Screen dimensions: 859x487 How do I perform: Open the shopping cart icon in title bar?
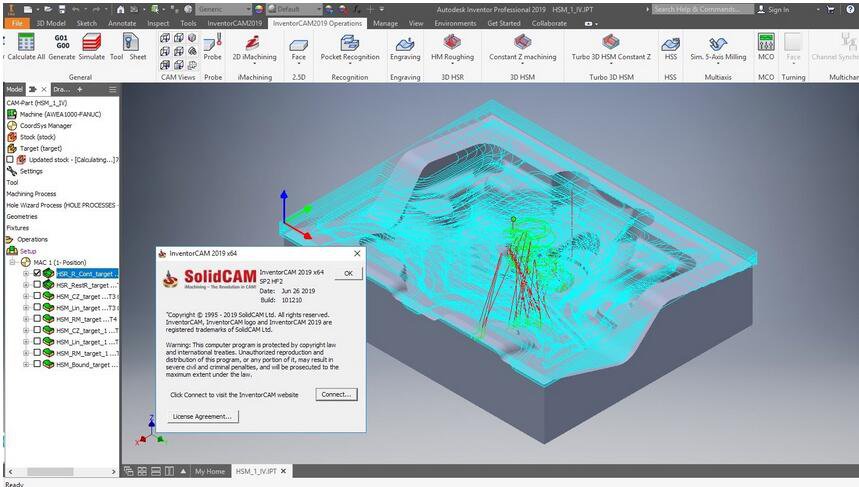coord(831,9)
